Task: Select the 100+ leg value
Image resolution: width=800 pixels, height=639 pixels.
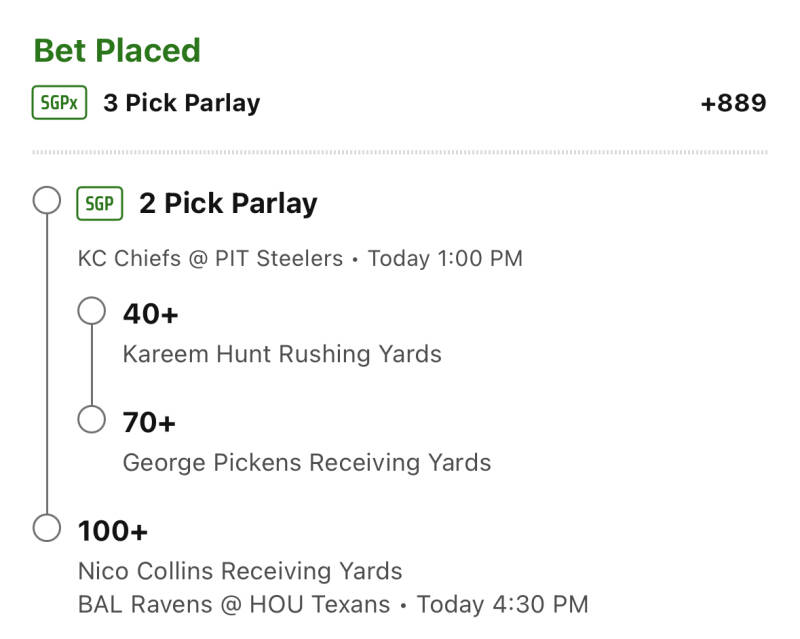Action: [113, 530]
